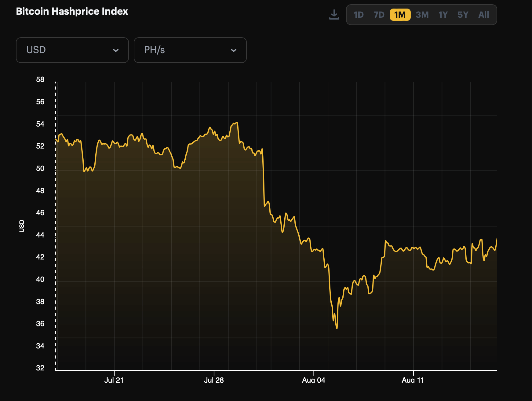Show the 3M time range
The width and height of the screenshot is (532, 401).
coord(422,15)
